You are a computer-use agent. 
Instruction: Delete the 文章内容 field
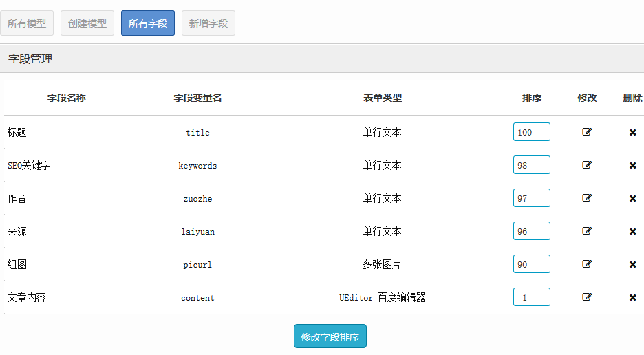(x=632, y=297)
